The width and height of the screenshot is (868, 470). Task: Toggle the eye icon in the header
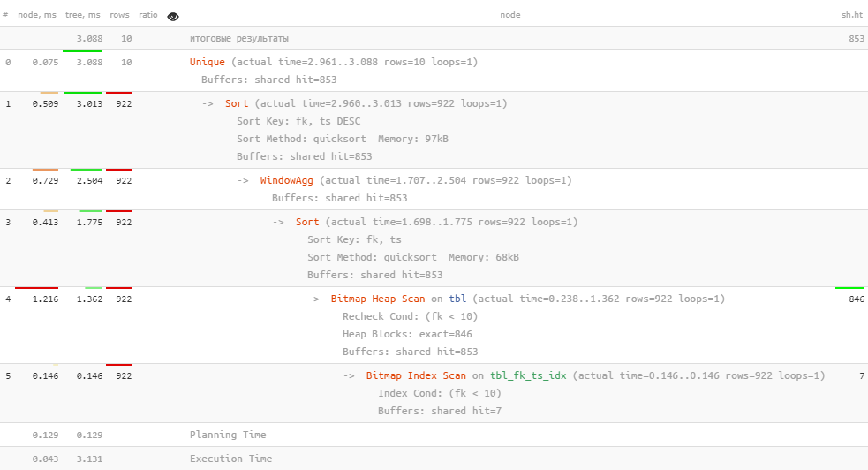tap(173, 15)
